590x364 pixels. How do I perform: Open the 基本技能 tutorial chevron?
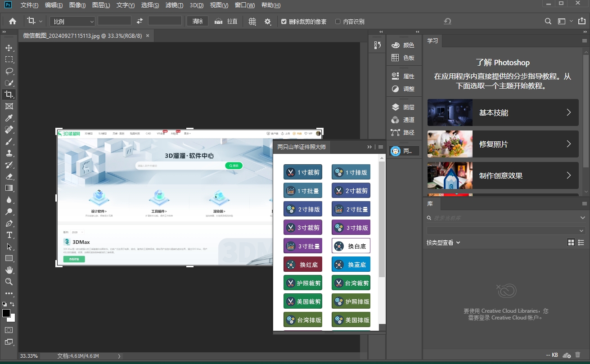(569, 112)
